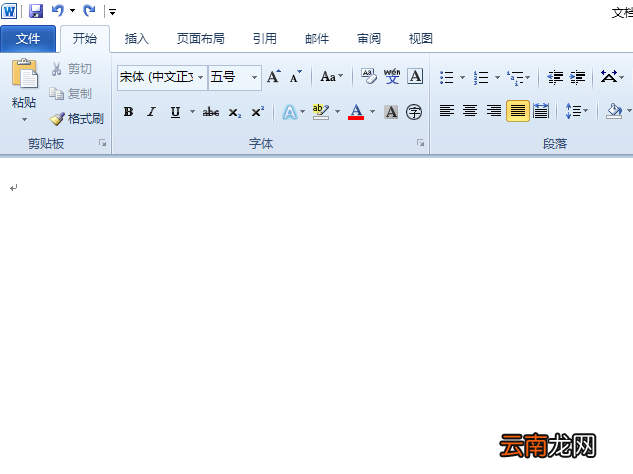Viewport: 633px width, 474px height.
Task: Switch to the 插入 tab
Action: coord(136,39)
